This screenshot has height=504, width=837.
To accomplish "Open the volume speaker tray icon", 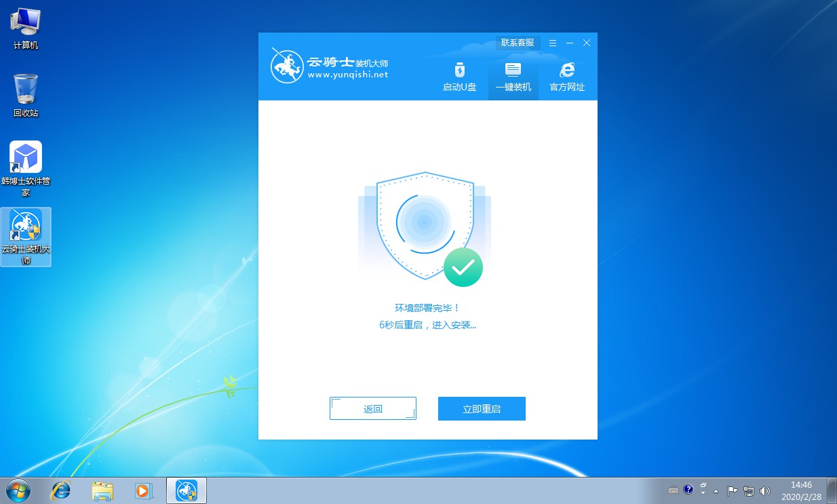I will [765, 490].
